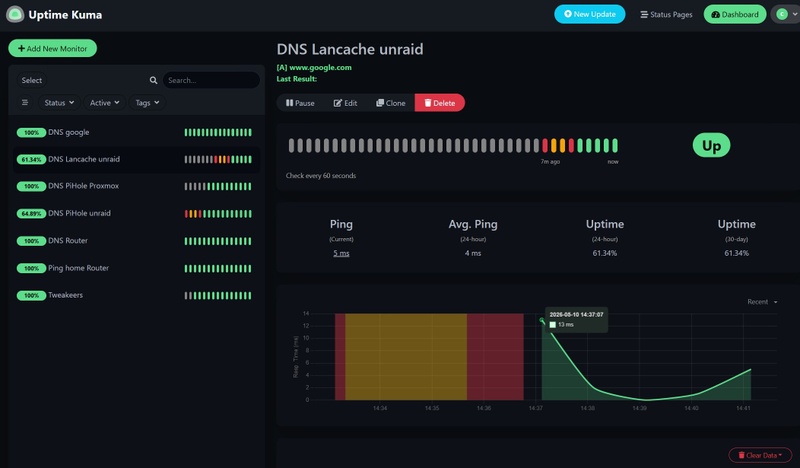This screenshot has height=468, width=800.
Task: Delete the DNS Lancache unraid monitor
Action: click(439, 103)
